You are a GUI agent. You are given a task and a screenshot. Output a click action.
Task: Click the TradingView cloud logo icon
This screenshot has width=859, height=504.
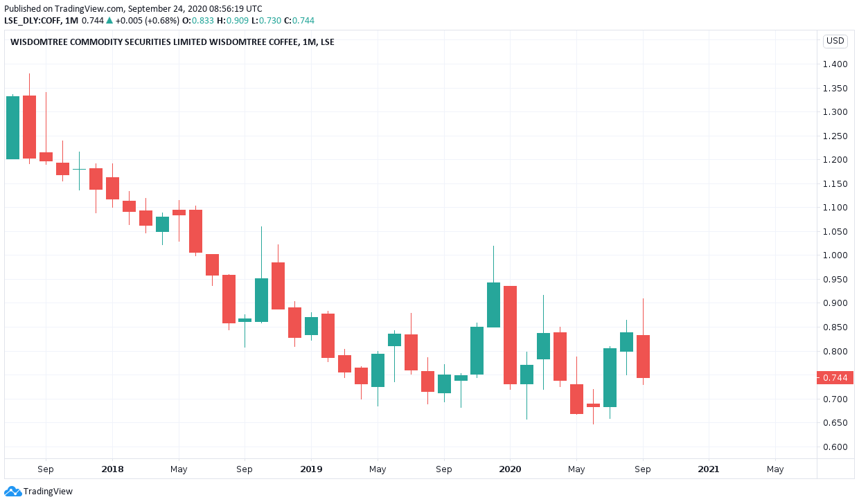[12, 491]
